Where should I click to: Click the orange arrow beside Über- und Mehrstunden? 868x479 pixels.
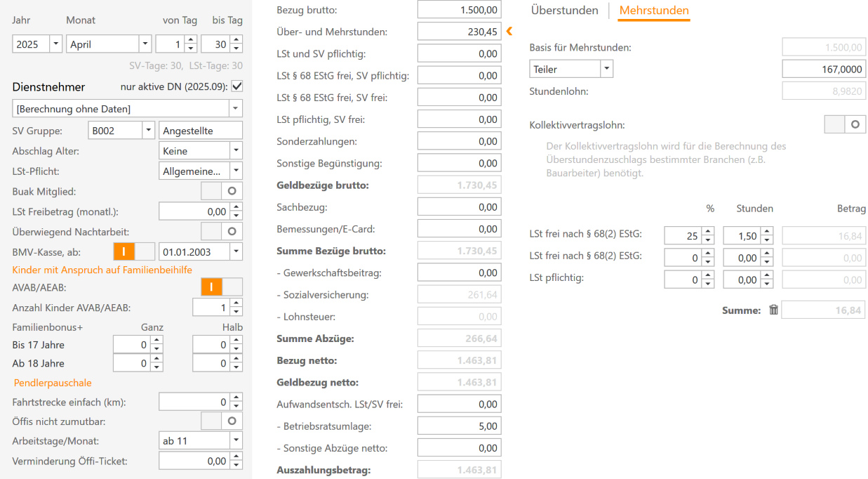coord(509,31)
